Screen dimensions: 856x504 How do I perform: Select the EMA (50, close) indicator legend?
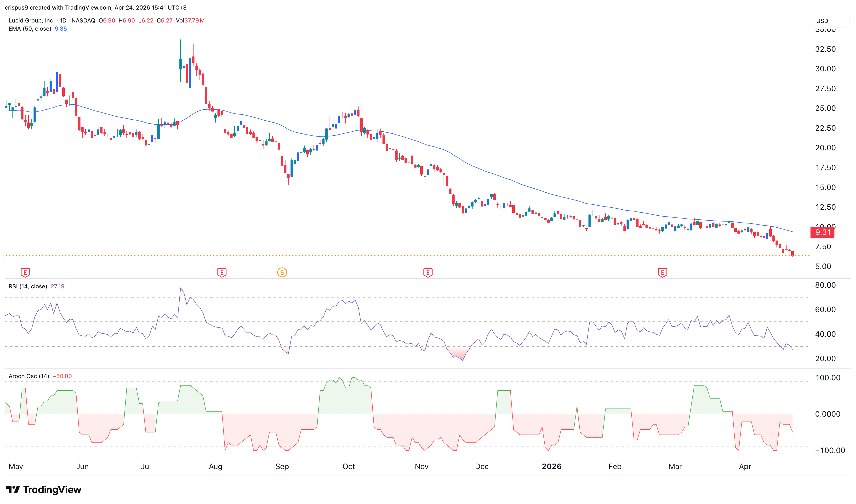click(x=29, y=29)
